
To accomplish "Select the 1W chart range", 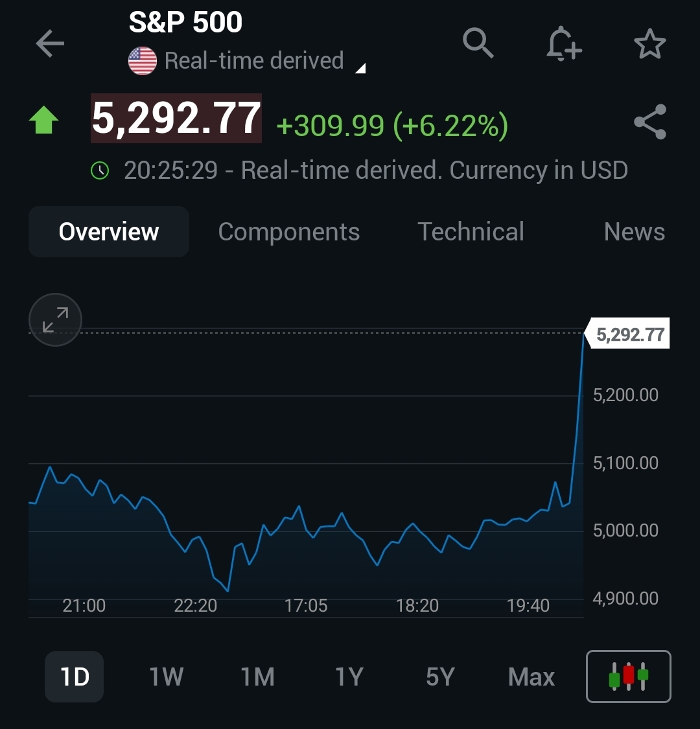I will 167,677.
